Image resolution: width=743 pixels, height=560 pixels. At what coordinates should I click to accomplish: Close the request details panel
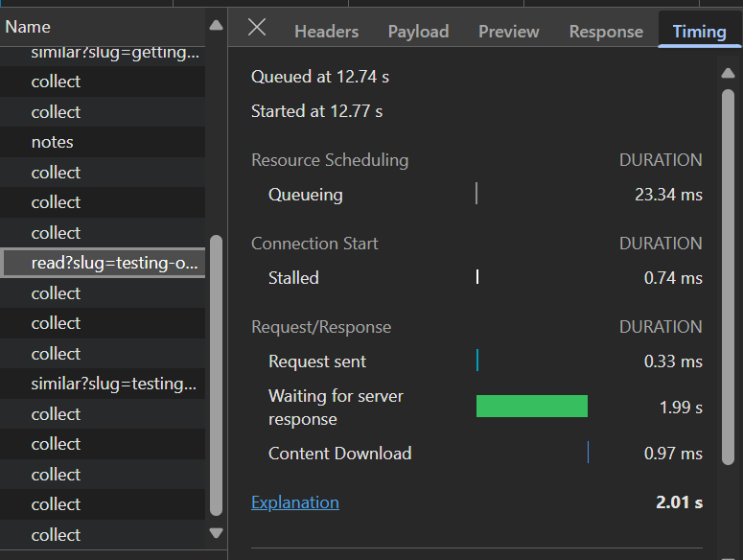point(257,27)
